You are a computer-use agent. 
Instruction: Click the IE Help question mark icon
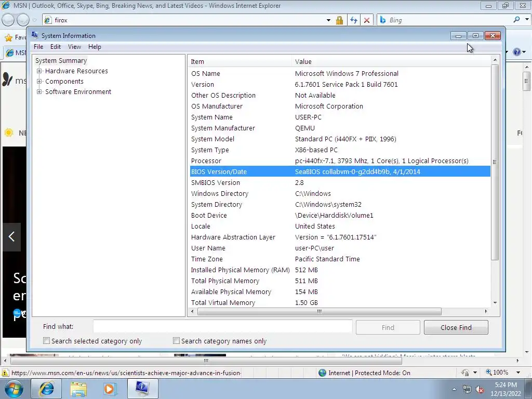pos(516,52)
